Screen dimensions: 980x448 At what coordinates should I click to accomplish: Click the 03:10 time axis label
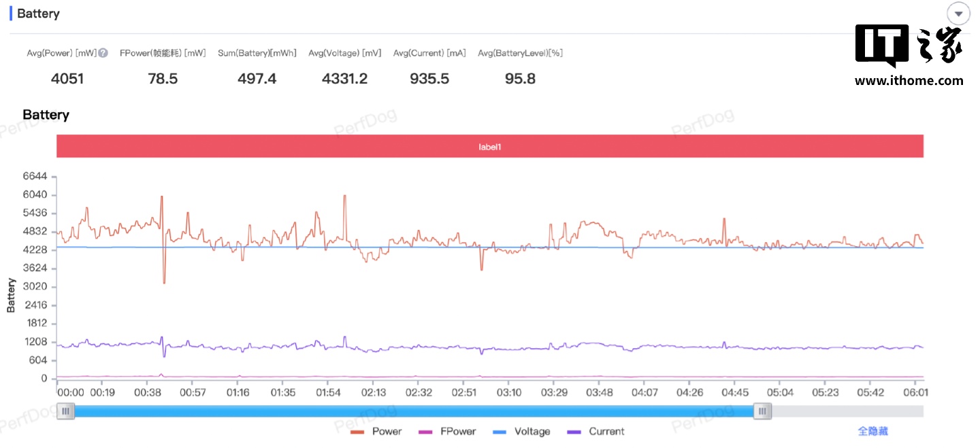[509, 393]
